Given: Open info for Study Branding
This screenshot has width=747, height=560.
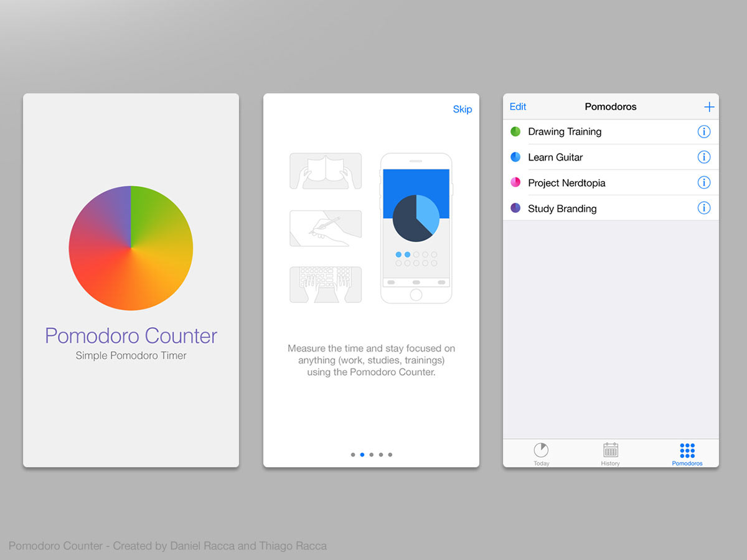Looking at the screenshot, I should pyautogui.click(x=704, y=208).
